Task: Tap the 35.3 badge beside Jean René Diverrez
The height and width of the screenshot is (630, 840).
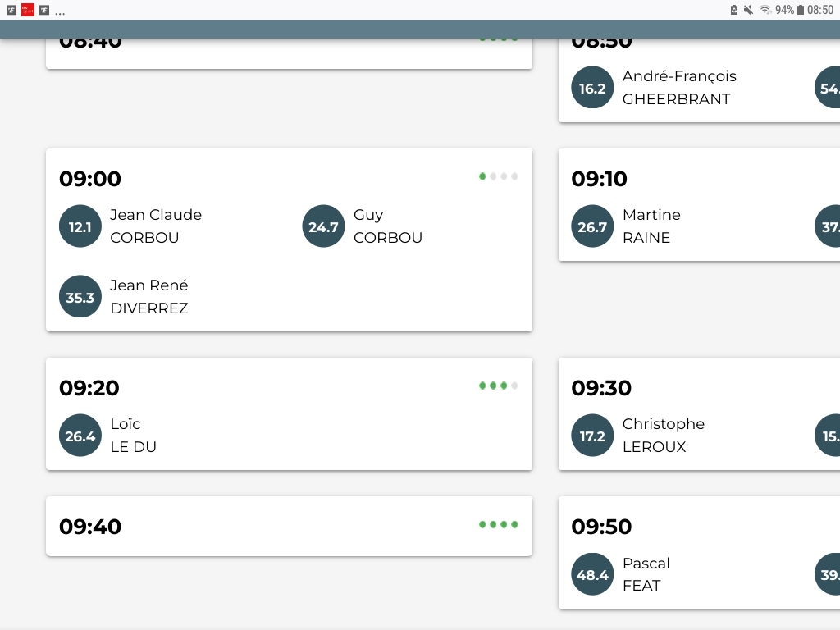Action: coord(80,297)
